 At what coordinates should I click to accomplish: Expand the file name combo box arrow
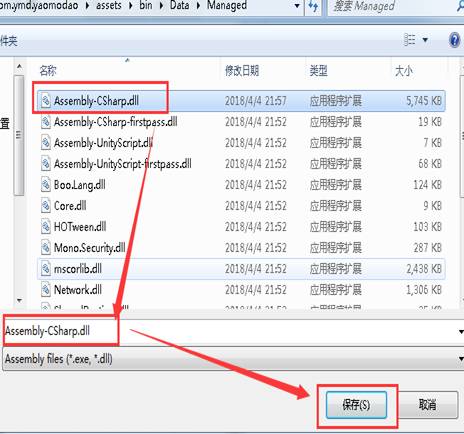click(461, 332)
